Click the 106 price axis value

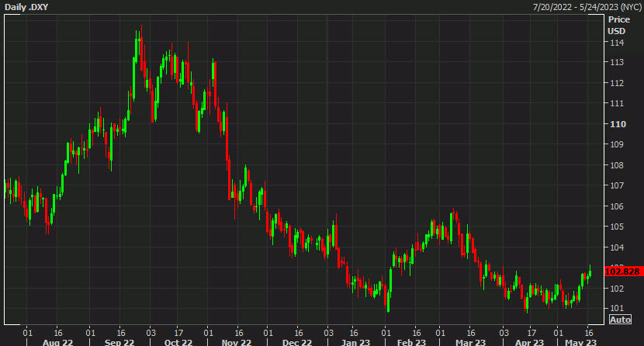coord(617,206)
